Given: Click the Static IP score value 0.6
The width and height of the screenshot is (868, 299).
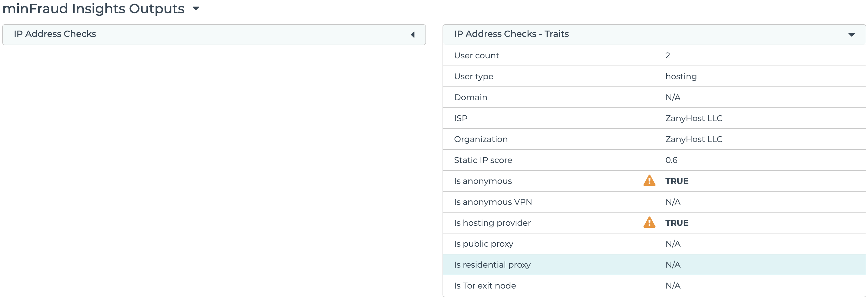Looking at the screenshot, I should (671, 160).
